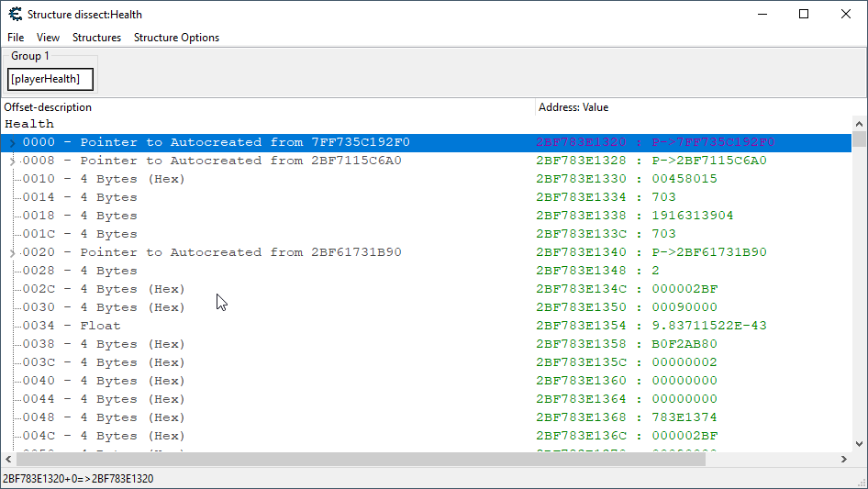868x489 pixels.
Task: Select the Health structure root node
Action: (x=29, y=124)
